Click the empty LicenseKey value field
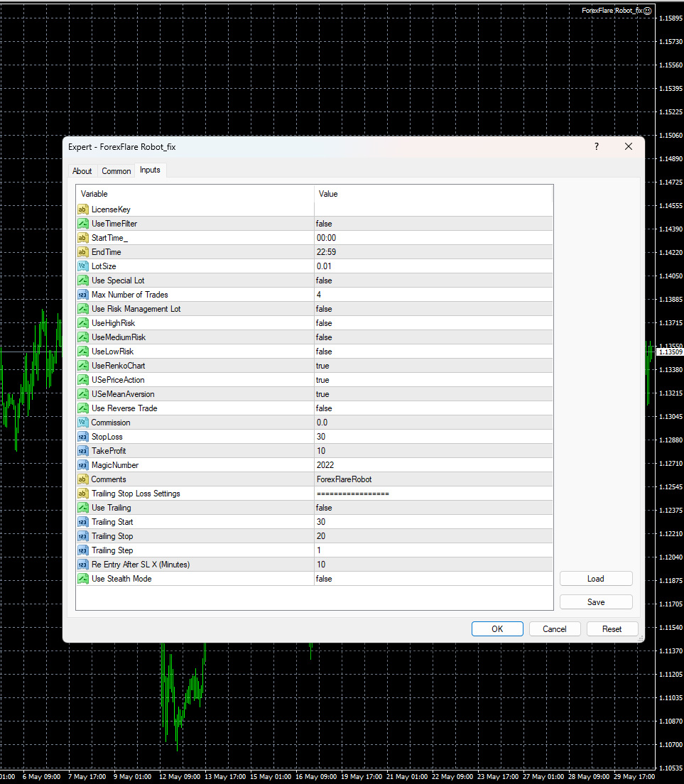Screen dimensions: 684x784 click(433, 209)
